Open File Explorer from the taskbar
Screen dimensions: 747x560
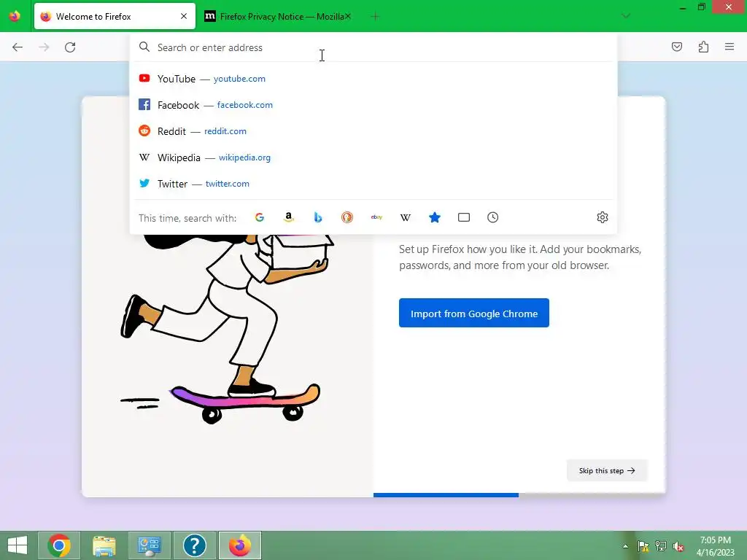click(104, 545)
